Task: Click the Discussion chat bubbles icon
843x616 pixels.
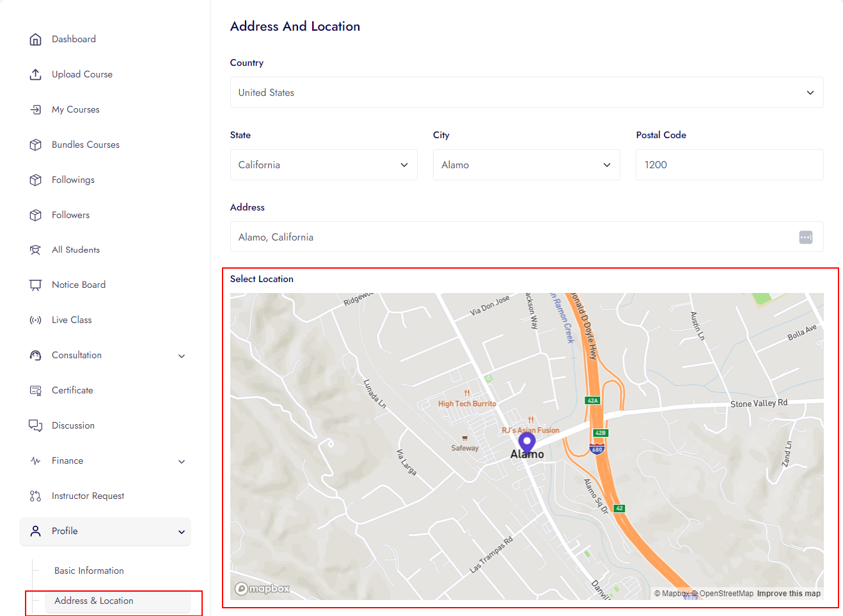Action: tap(36, 426)
